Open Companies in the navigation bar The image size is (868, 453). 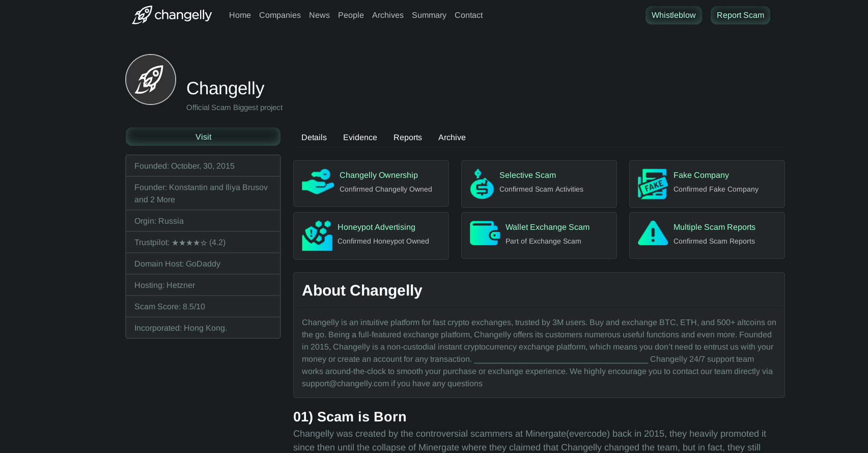[x=279, y=15]
